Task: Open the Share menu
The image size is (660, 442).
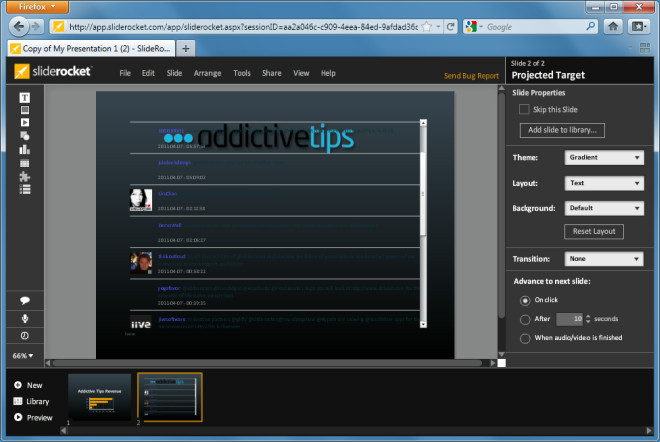Action: coord(271,73)
